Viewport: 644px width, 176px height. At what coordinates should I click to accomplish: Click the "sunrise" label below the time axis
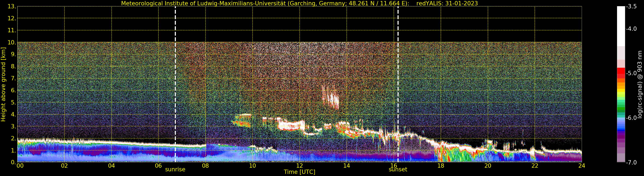(175, 169)
